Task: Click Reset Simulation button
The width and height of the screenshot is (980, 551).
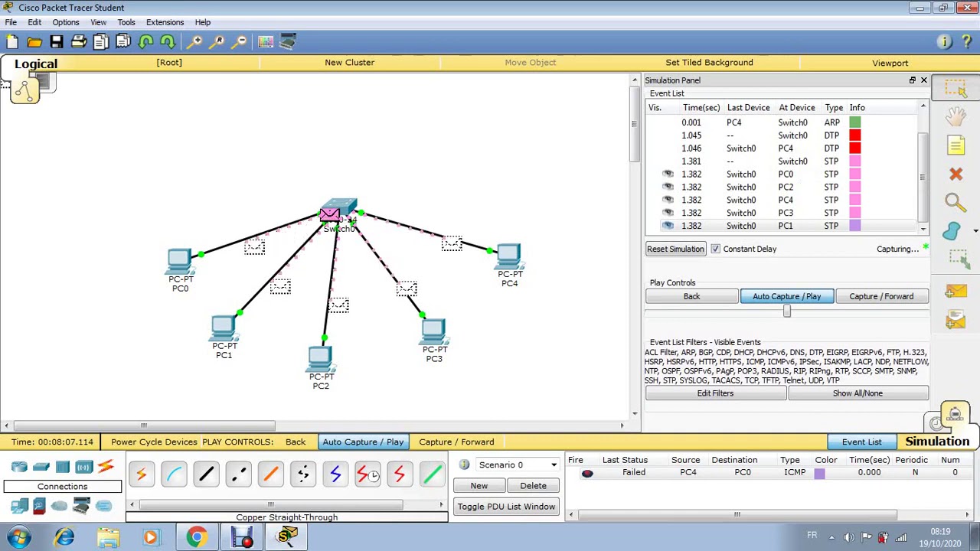Action: (675, 249)
